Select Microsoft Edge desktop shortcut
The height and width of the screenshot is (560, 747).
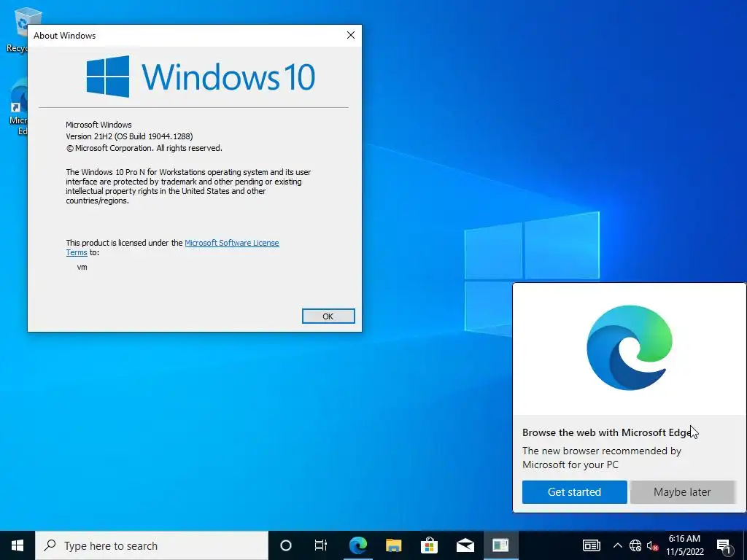point(18,108)
